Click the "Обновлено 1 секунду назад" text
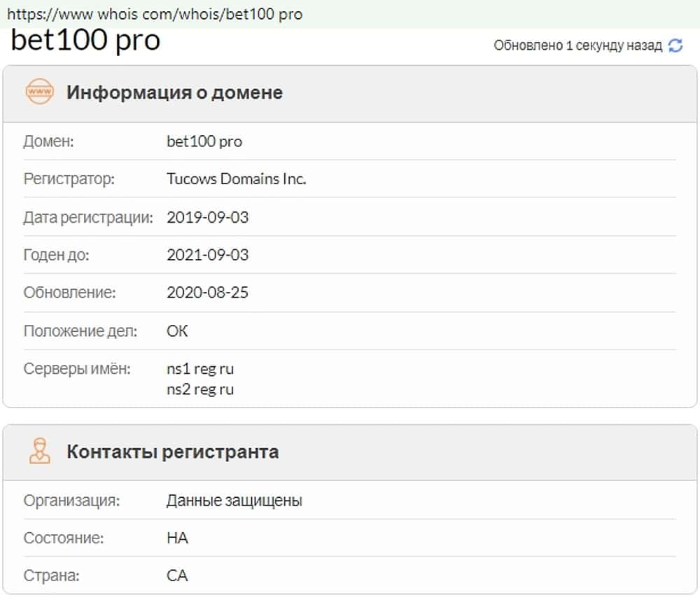 tap(577, 46)
